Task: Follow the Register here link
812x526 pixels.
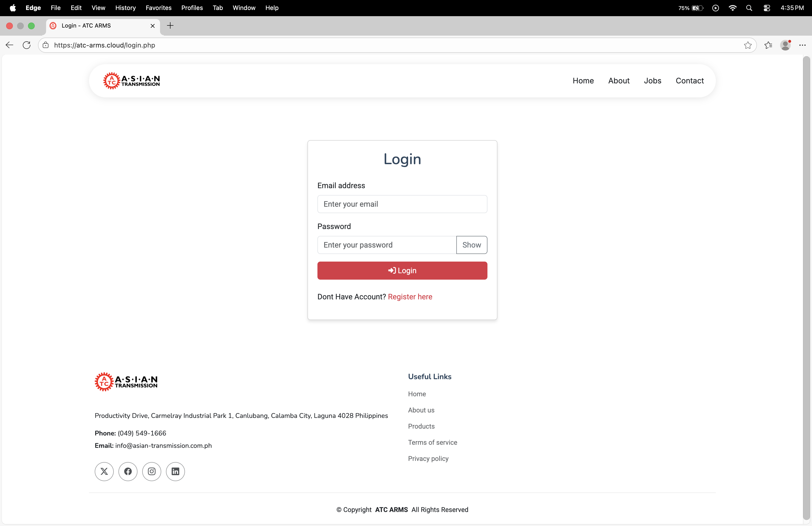Action: click(x=410, y=297)
